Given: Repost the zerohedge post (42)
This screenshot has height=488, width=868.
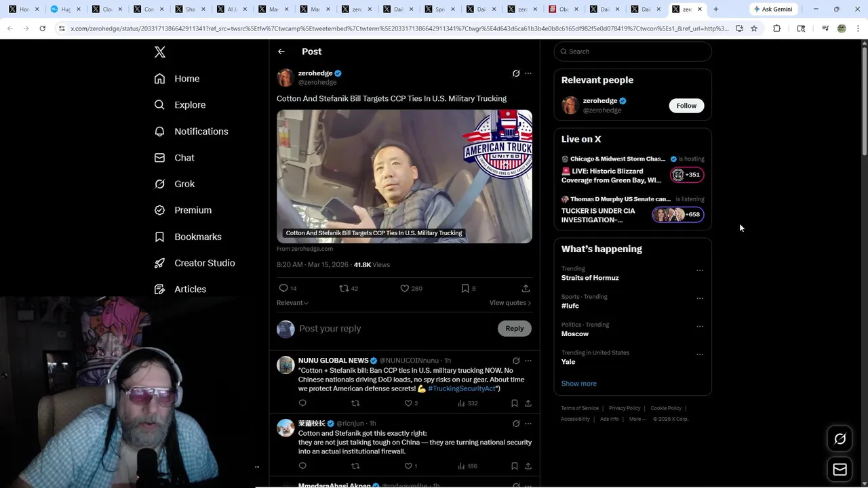Looking at the screenshot, I should (344, 288).
